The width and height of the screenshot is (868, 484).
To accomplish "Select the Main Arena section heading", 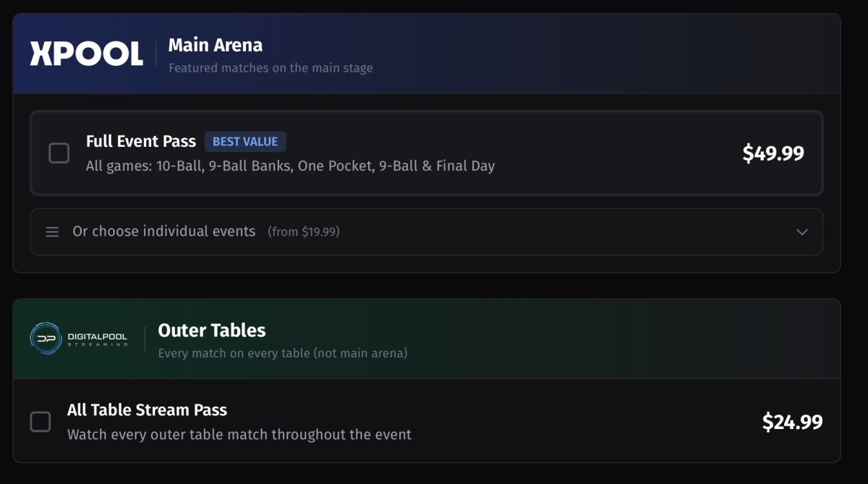I will pos(216,46).
